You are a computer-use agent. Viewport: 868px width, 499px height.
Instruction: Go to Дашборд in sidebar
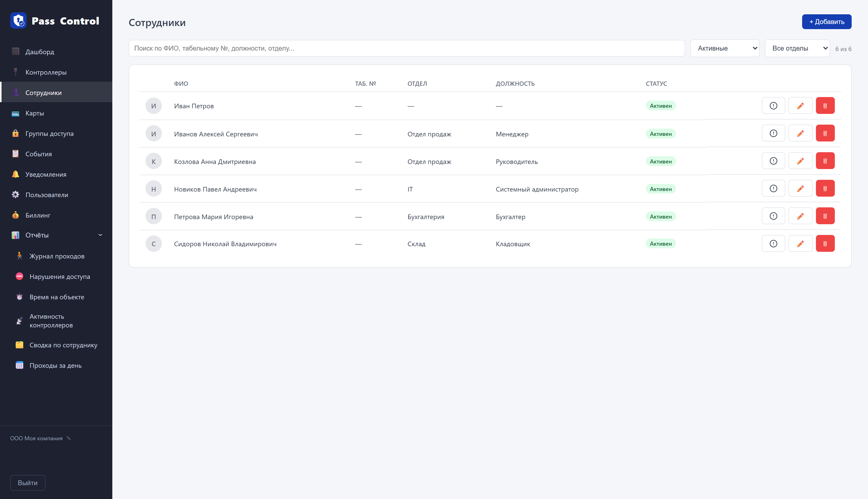pos(56,52)
